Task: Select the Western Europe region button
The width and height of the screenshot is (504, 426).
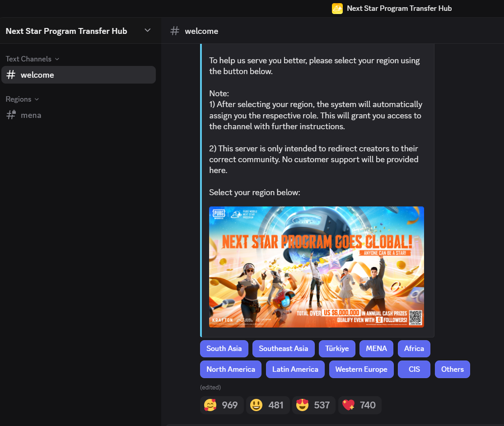Action: point(361,370)
